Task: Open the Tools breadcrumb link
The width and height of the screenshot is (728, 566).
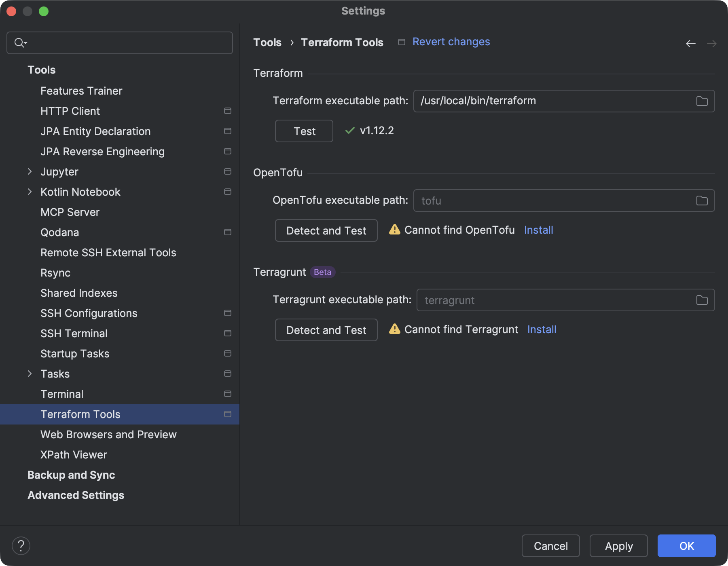Action: pyautogui.click(x=267, y=42)
